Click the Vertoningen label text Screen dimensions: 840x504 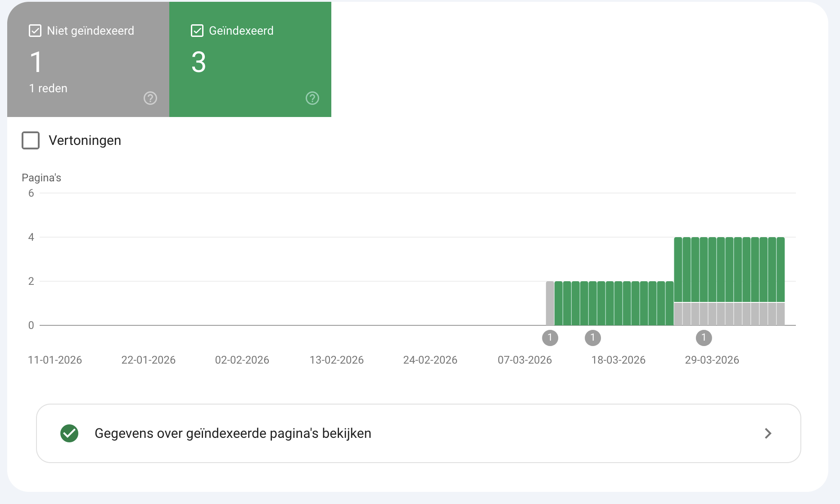point(85,140)
